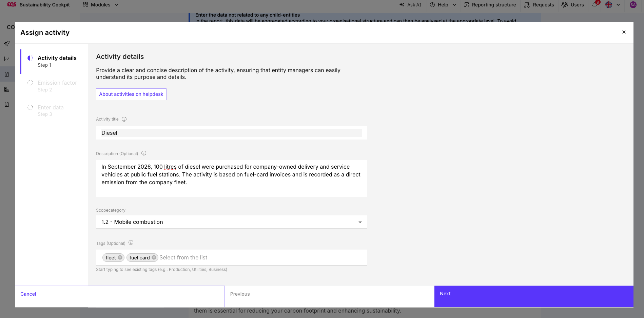Expand the Help menu
Viewport: 644px width, 318px height.
[443, 5]
